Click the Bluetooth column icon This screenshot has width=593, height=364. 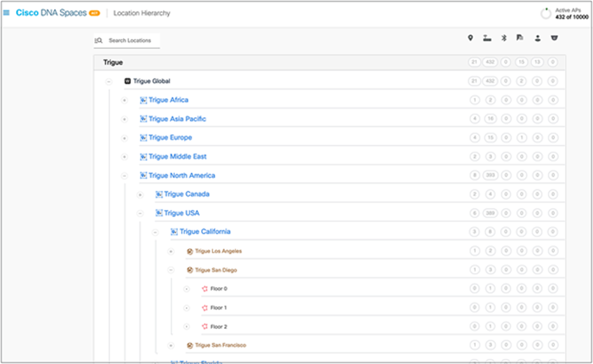coord(504,38)
